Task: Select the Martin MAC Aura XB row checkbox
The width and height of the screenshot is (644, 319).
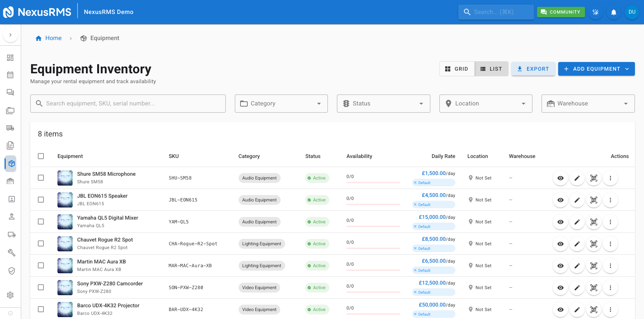Action: click(x=41, y=266)
